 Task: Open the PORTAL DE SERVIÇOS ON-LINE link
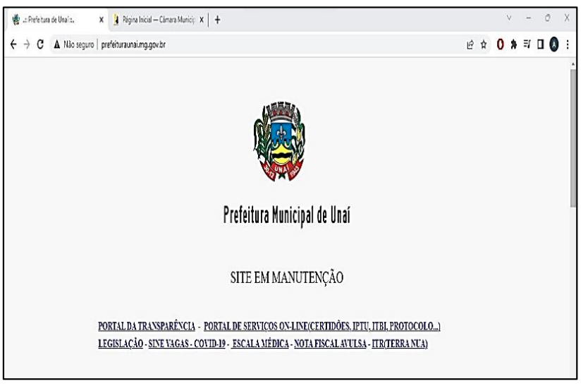pos(322,326)
